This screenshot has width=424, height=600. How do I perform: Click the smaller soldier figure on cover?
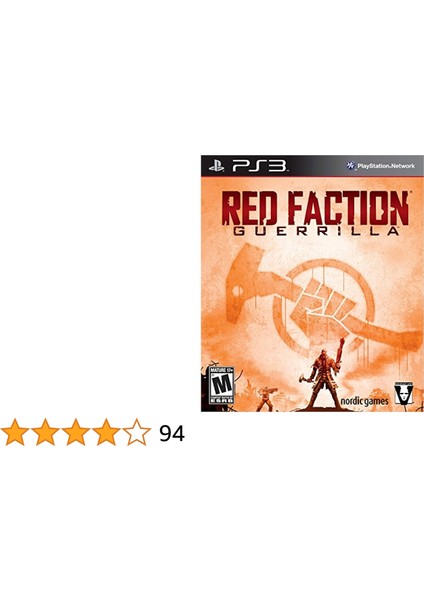click(x=265, y=399)
